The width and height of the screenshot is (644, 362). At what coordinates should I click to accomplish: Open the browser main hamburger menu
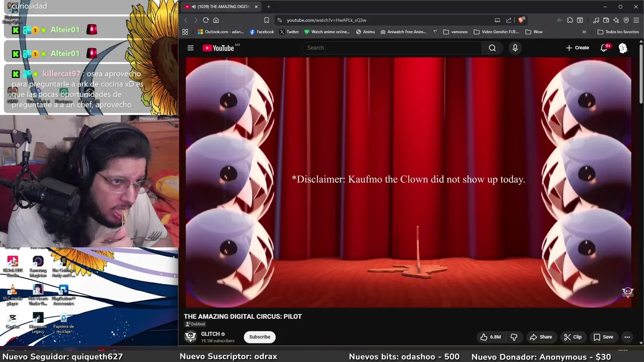[636, 20]
